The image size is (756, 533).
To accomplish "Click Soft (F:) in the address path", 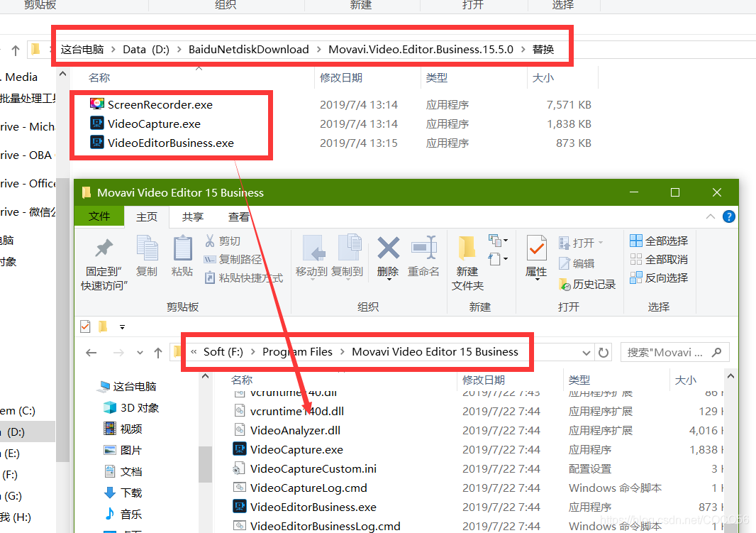I will 223,351.
